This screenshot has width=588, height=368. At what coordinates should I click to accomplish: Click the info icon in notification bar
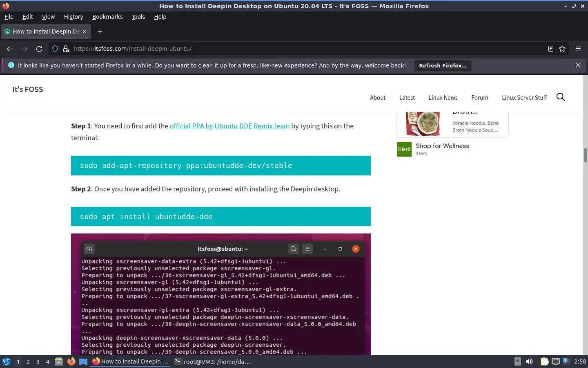pyautogui.click(x=11, y=65)
